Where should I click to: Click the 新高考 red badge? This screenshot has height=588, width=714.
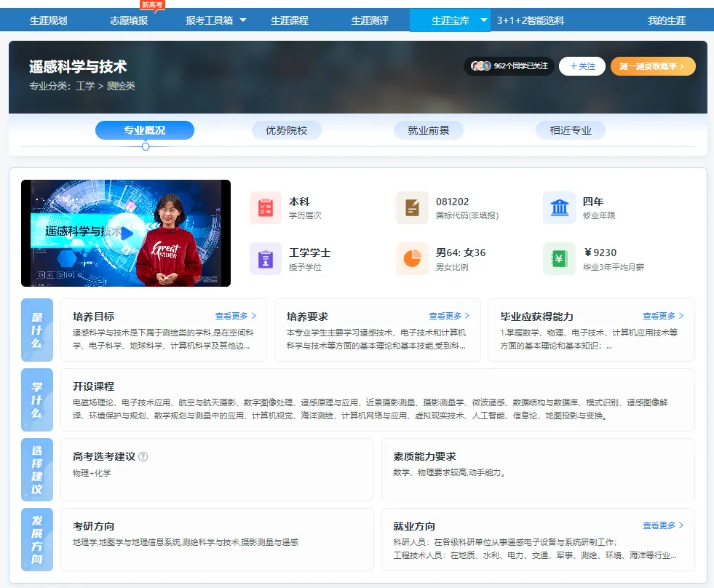point(152,5)
